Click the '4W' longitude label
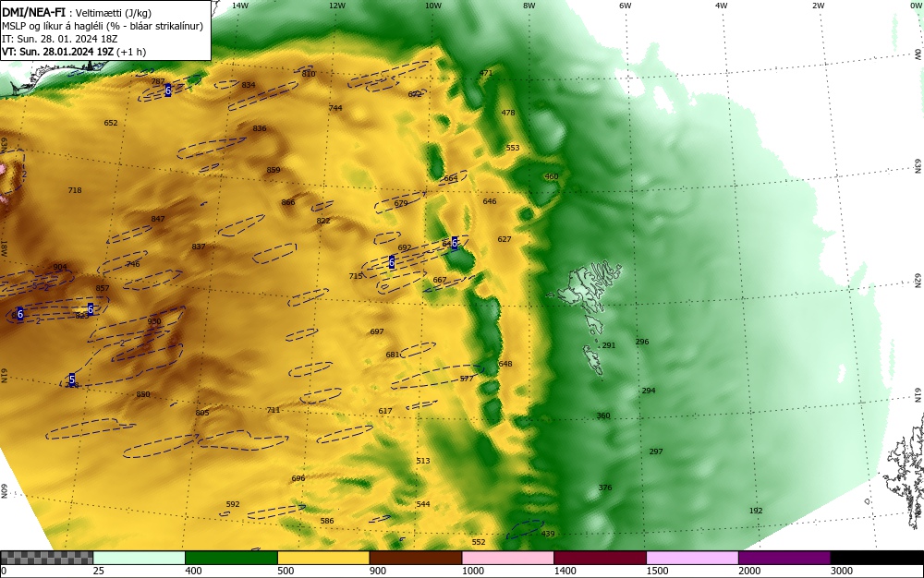This screenshot has height=578, width=924. pyautogui.click(x=722, y=6)
